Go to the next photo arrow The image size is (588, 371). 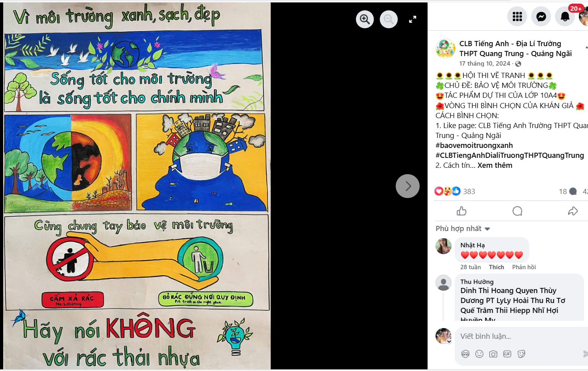[408, 186]
